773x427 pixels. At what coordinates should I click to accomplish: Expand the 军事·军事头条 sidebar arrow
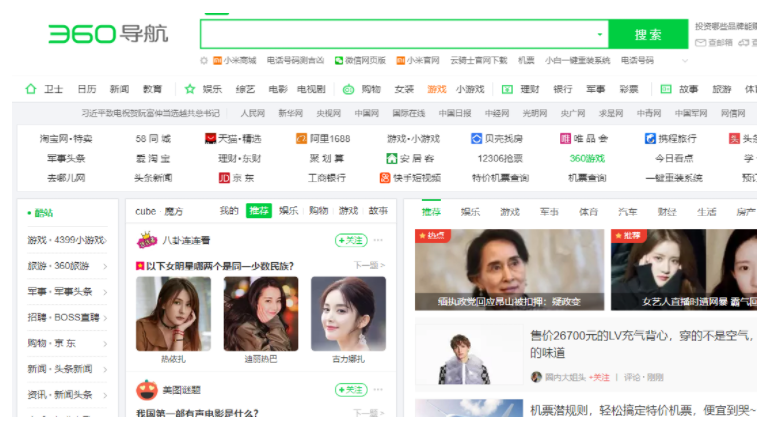pyautogui.click(x=105, y=292)
